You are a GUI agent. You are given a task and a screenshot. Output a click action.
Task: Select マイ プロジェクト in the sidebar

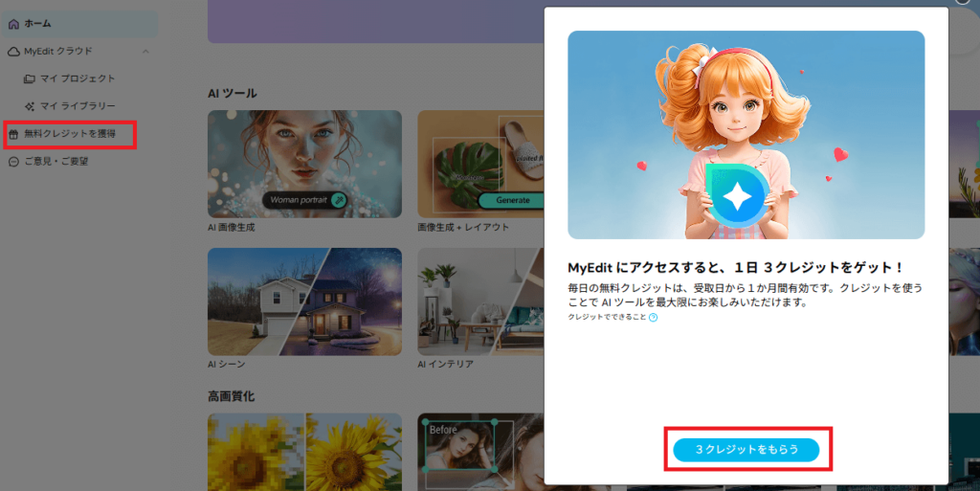coord(77,78)
